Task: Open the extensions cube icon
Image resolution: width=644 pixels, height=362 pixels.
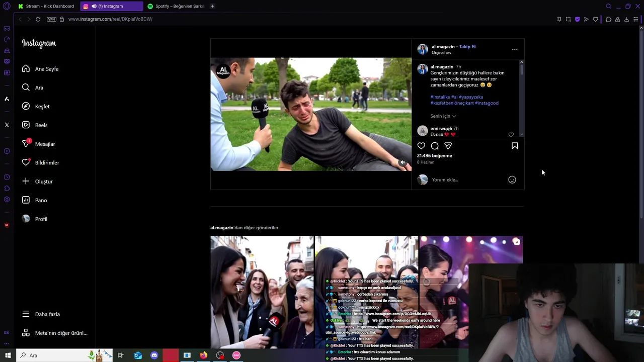Action: pos(608,19)
